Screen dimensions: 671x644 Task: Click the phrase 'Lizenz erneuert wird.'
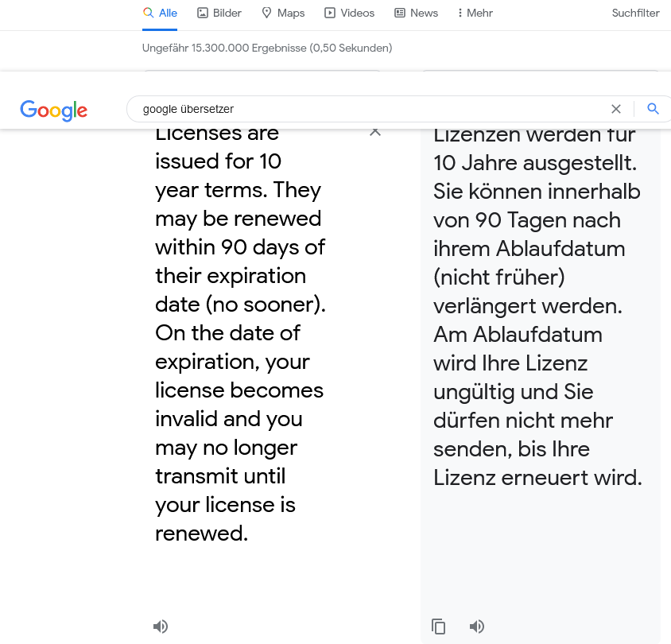(x=537, y=478)
